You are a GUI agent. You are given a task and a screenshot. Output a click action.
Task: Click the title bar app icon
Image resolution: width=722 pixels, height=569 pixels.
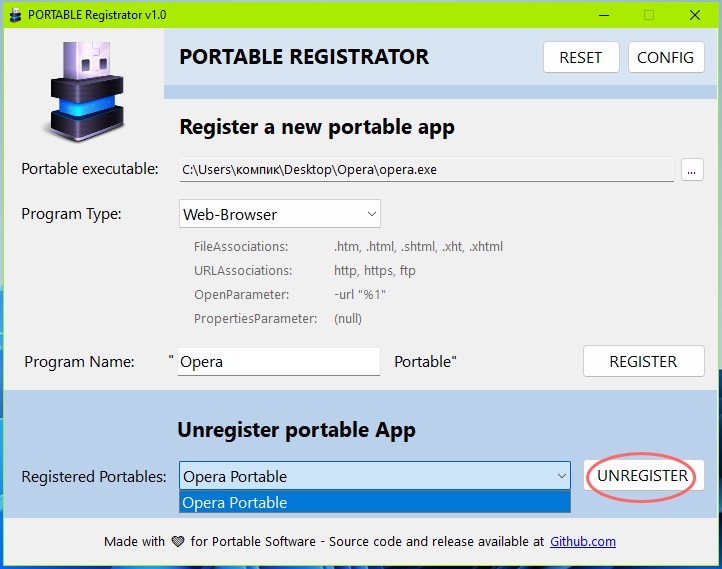tap(15, 15)
